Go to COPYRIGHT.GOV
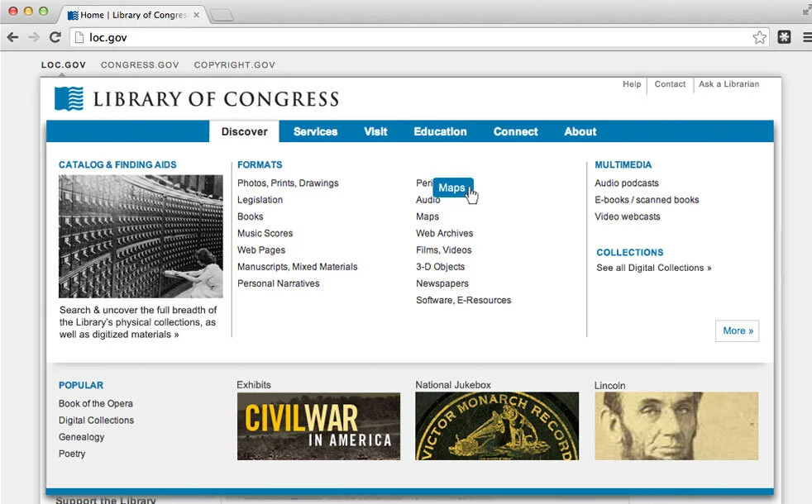 point(235,64)
